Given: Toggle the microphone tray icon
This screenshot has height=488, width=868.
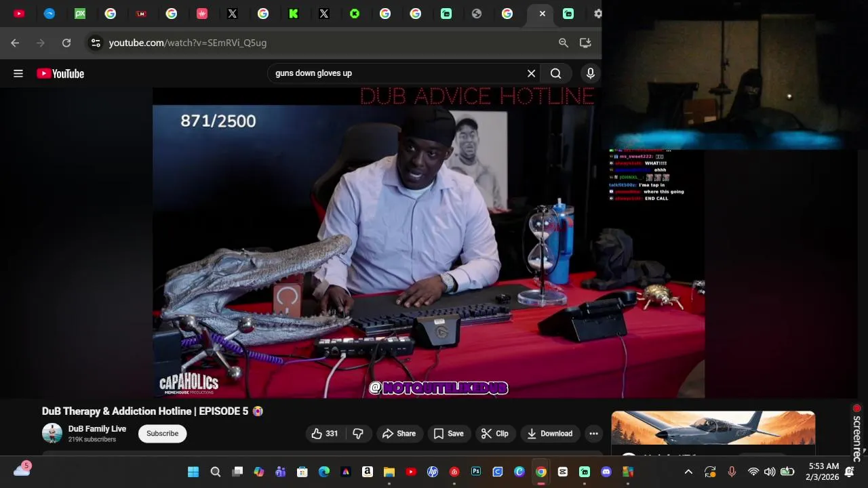Looking at the screenshot, I should click(x=732, y=472).
